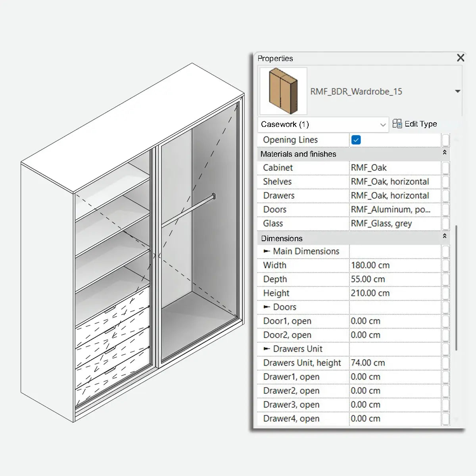Viewport: 476px width, 476px height.
Task: Expand the Doors parameter group
Action: point(267,307)
